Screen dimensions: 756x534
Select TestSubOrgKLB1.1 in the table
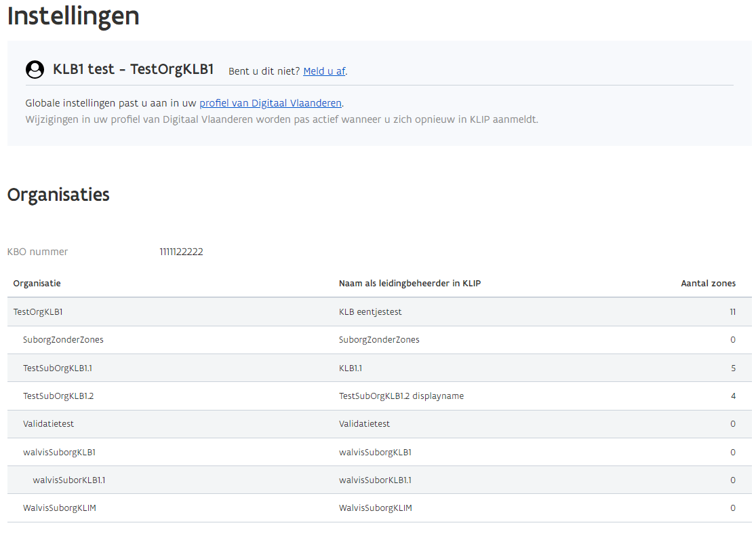58,367
